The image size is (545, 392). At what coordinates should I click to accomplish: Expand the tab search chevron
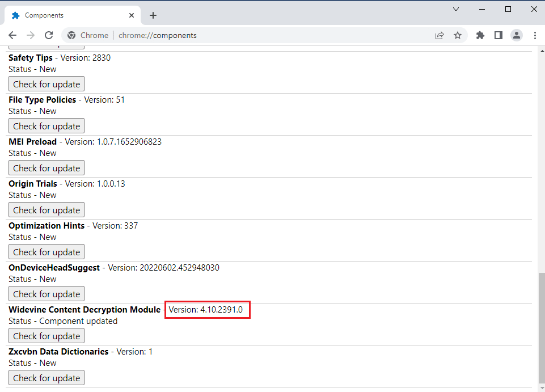pyautogui.click(x=456, y=9)
